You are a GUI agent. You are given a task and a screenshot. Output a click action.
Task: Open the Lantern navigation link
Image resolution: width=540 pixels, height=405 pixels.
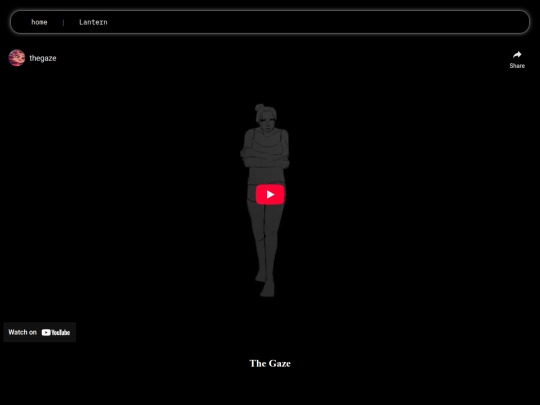click(93, 22)
